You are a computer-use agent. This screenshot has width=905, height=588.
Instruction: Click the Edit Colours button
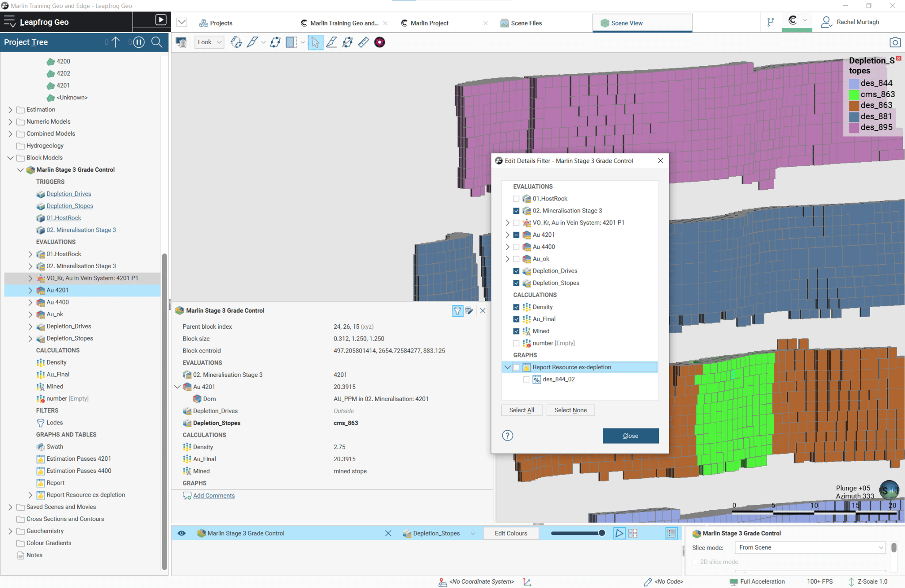511,533
